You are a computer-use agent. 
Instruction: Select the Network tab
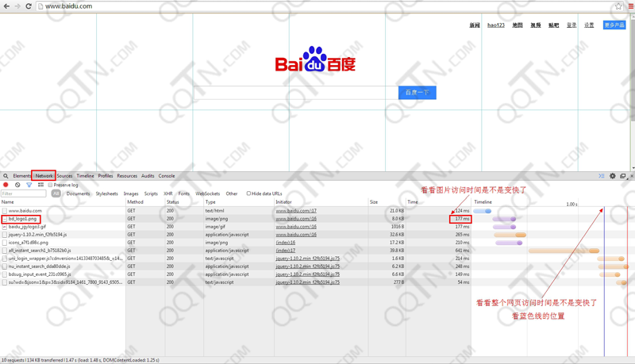44,176
